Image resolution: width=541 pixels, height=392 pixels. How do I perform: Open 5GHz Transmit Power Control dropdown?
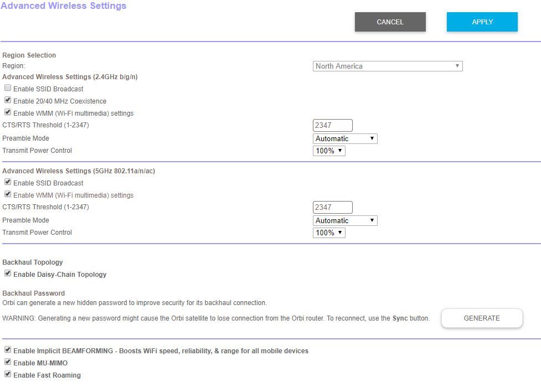(x=329, y=233)
